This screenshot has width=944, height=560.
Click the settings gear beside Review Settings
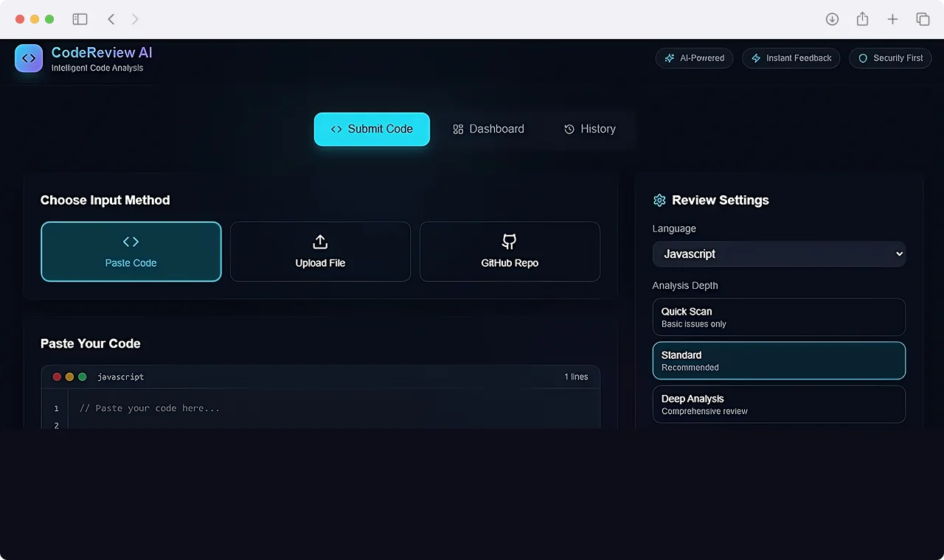(659, 200)
